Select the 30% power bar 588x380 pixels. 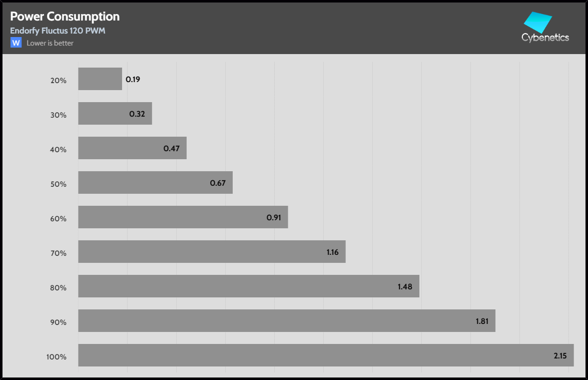(x=115, y=114)
